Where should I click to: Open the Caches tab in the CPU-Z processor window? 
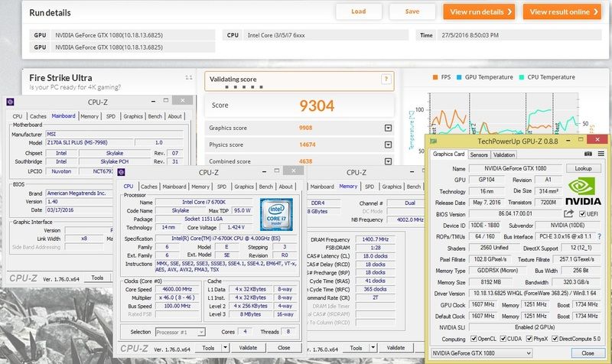click(x=149, y=187)
